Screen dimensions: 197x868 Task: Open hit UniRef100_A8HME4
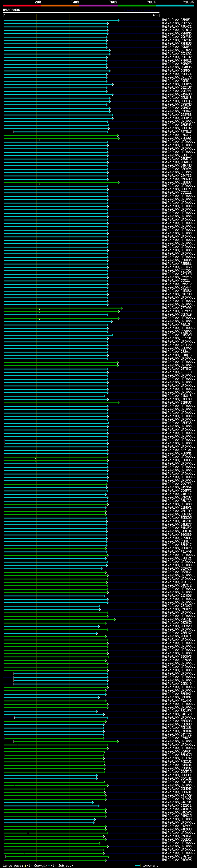point(177,20)
